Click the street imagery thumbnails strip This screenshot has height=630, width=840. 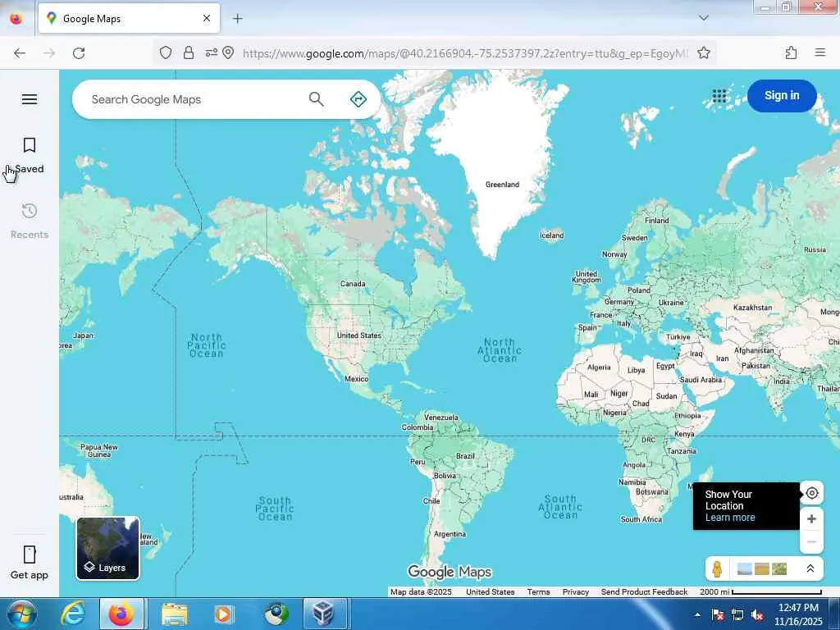coord(762,568)
